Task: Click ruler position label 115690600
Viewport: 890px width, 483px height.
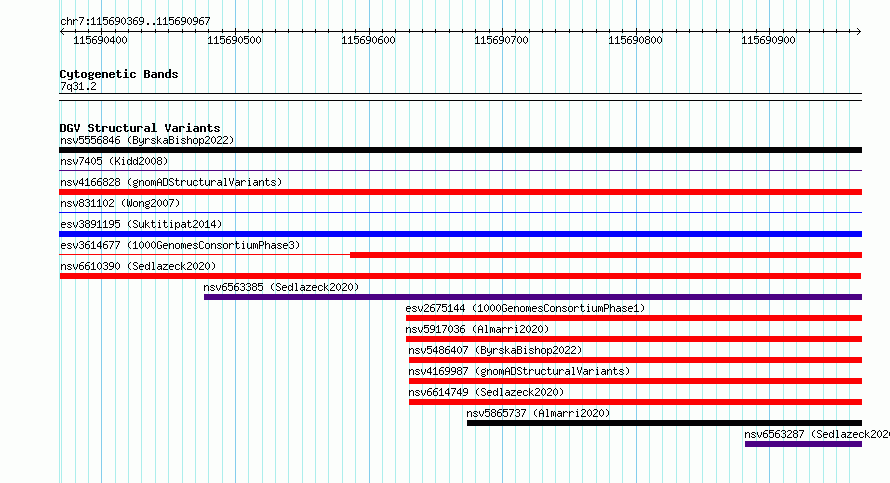Action: 368,40
